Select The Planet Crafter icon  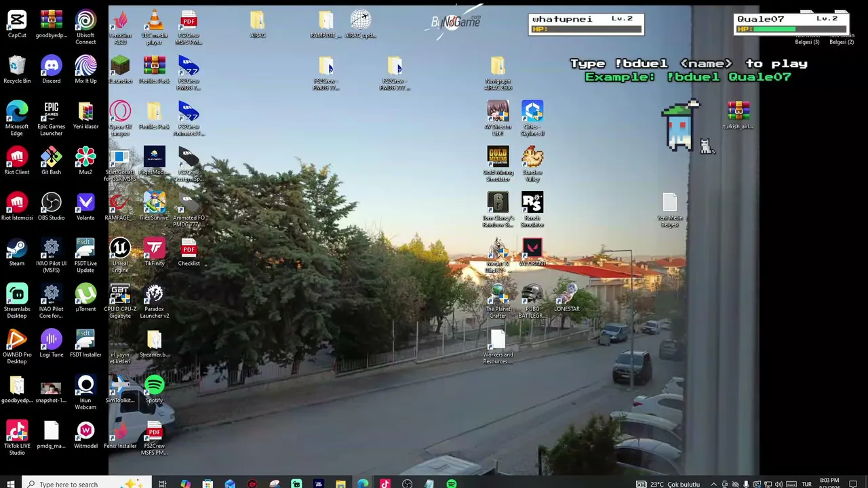tap(498, 301)
